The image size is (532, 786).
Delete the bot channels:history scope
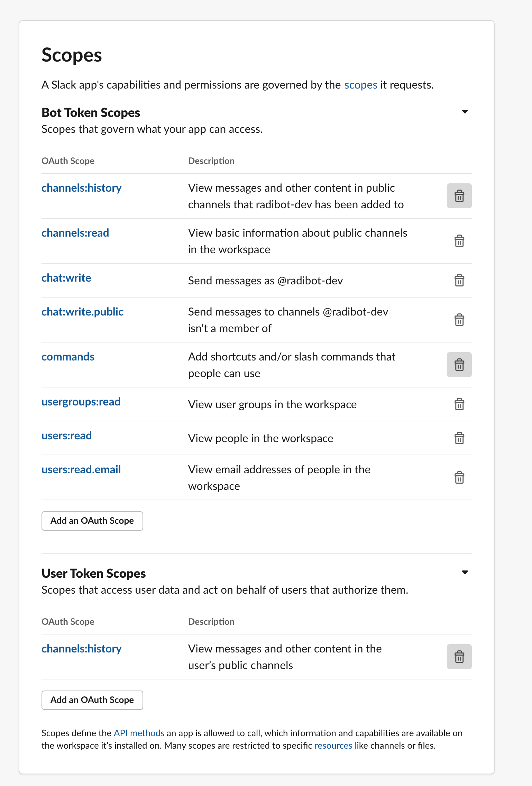[x=459, y=196]
